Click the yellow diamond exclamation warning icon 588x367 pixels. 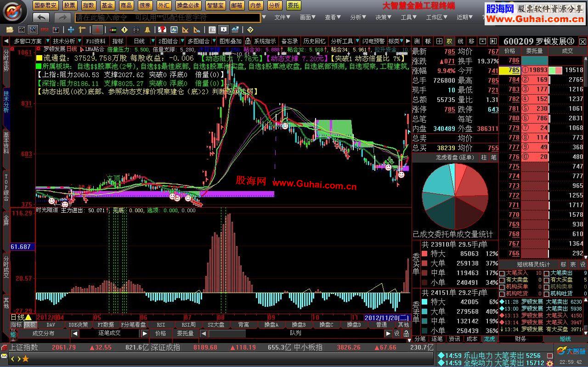(124, 30)
